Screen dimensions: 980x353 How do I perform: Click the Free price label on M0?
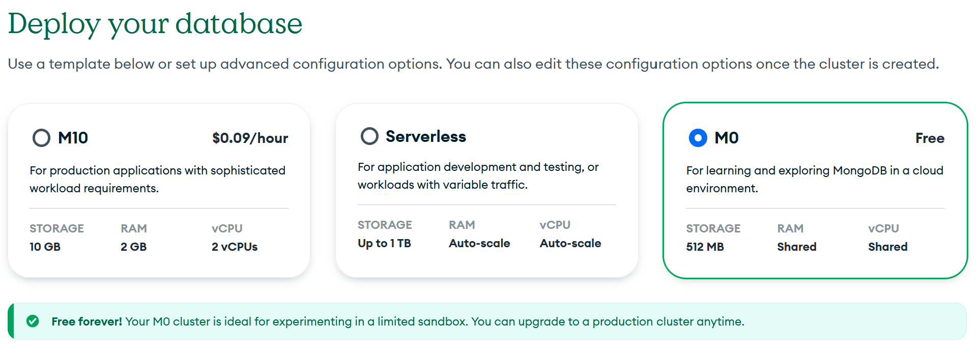coord(929,138)
